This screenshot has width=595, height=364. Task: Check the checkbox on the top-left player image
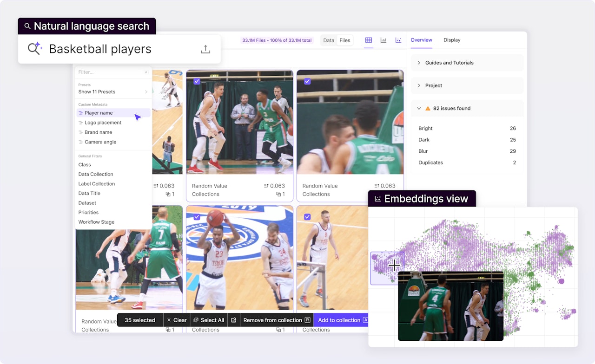click(196, 81)
